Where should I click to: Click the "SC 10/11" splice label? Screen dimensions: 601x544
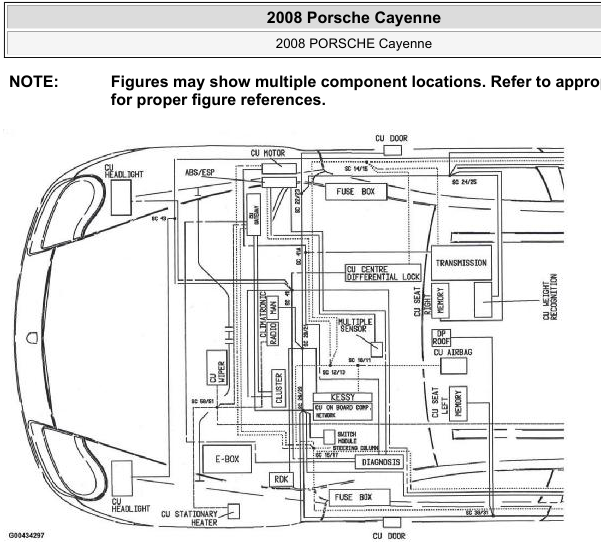360,360
